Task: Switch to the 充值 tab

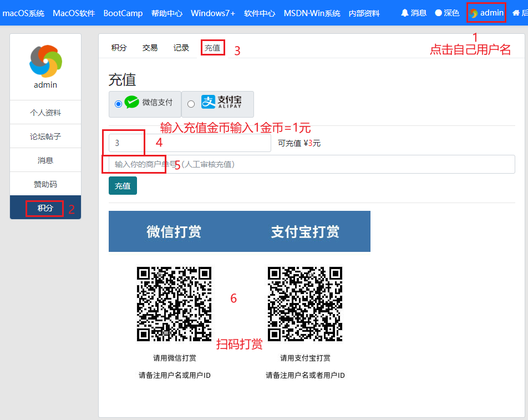Action: click(x=212, y=48)
